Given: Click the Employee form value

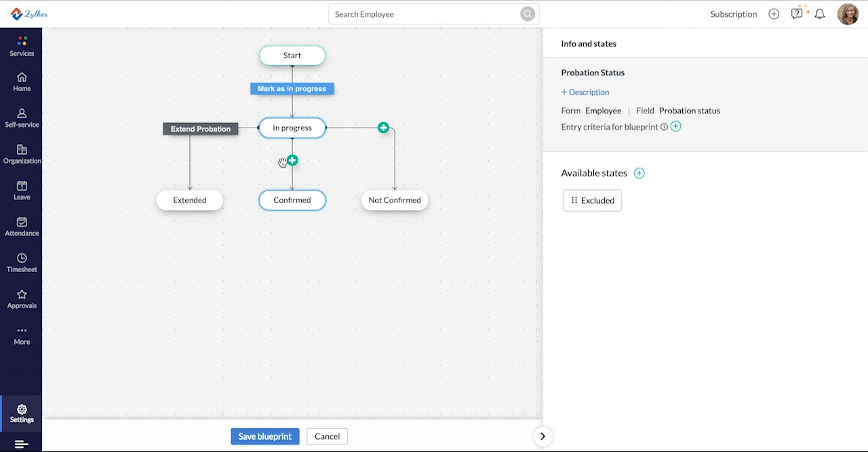Looking at the screenshot, I should tap(604, 111).
